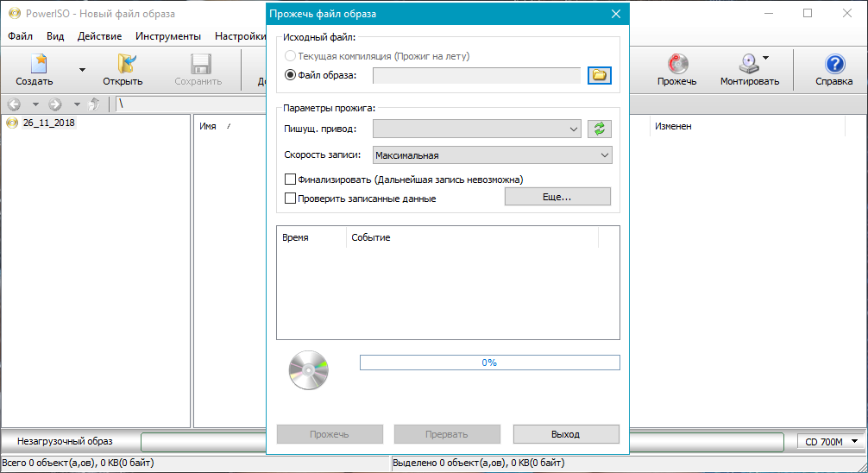
Task: Select the Файл образа radio button
Action: coord(290,75)
